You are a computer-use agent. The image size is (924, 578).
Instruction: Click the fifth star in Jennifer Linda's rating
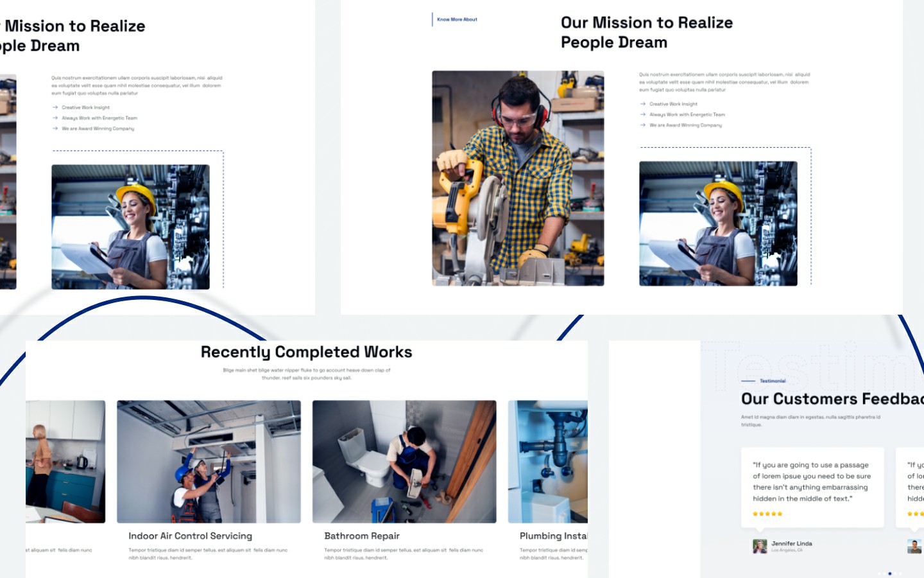click(x=780, y=514)
